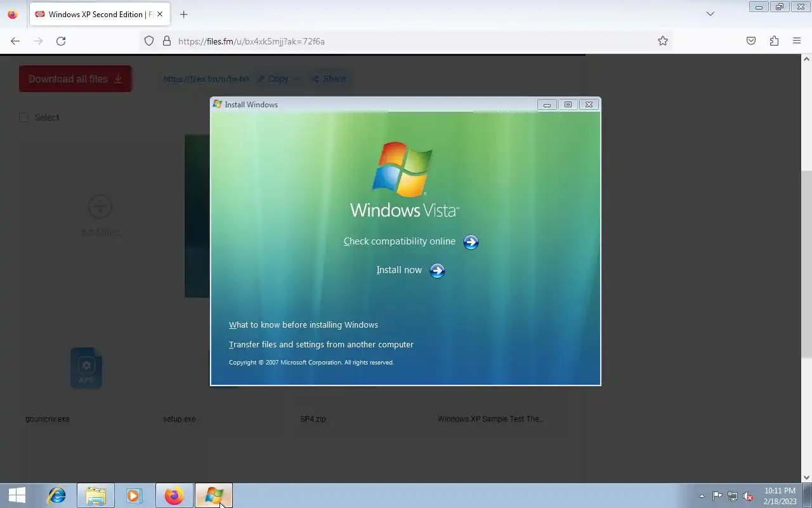This screenshot has width=812, height=508.
Task: Open What to know before installing Windows
Action: pyautogui.click(x=303, y=324)
